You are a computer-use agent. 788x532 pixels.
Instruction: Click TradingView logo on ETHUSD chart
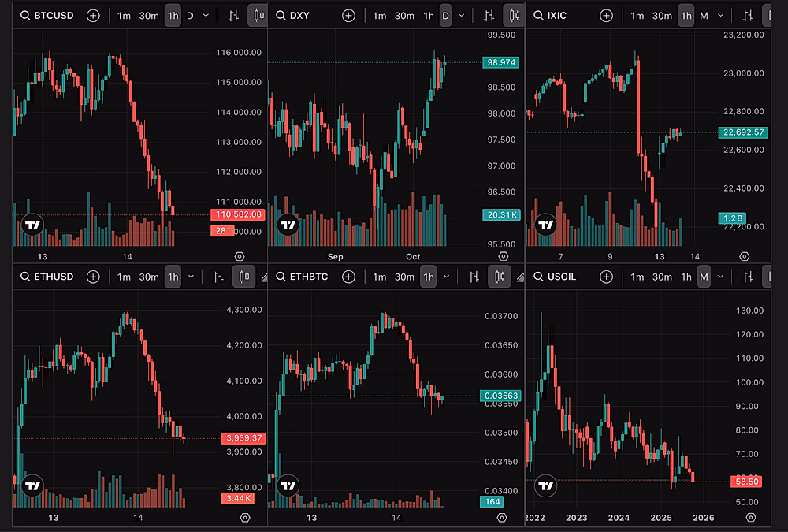[32, 485]
